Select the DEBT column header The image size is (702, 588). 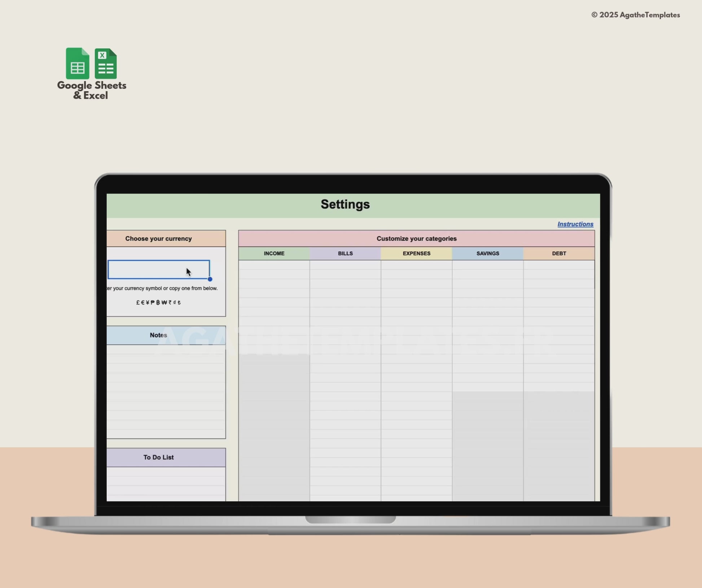click(x=559, y=253)
